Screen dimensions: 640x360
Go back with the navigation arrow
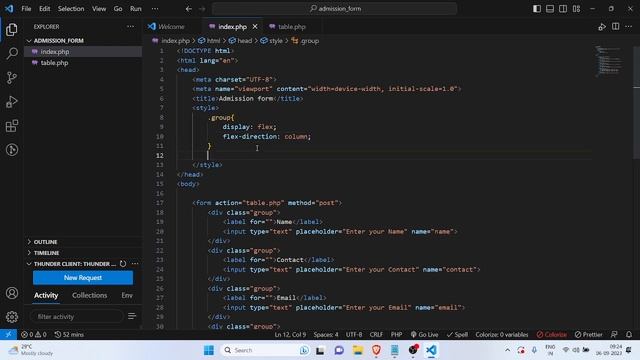[189, 9]
